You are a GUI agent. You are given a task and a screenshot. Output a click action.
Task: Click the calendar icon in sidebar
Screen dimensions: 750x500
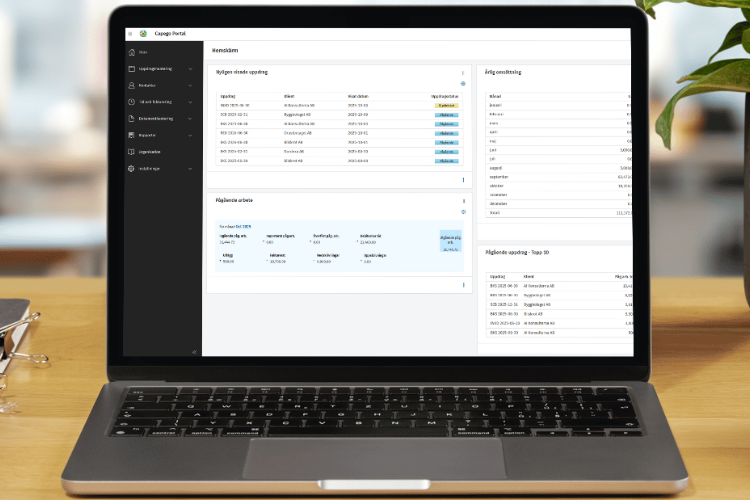click(132, 69)
